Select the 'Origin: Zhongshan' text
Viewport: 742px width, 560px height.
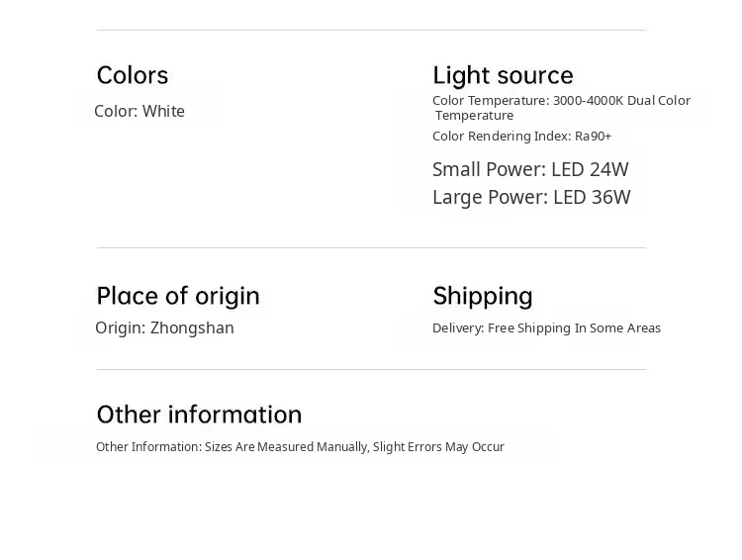tap(164, 327)
